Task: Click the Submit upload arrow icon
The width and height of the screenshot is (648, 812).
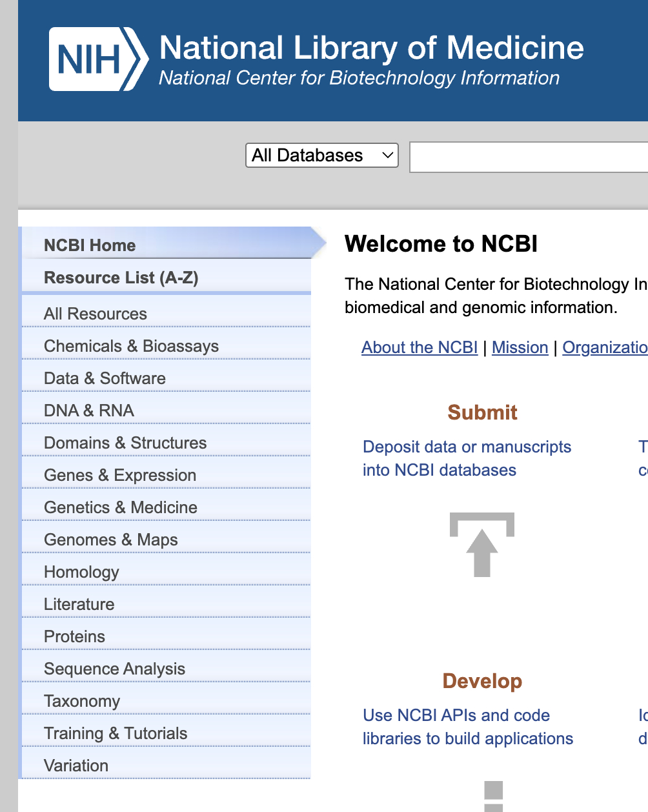Action: click(x=482, y=544)
